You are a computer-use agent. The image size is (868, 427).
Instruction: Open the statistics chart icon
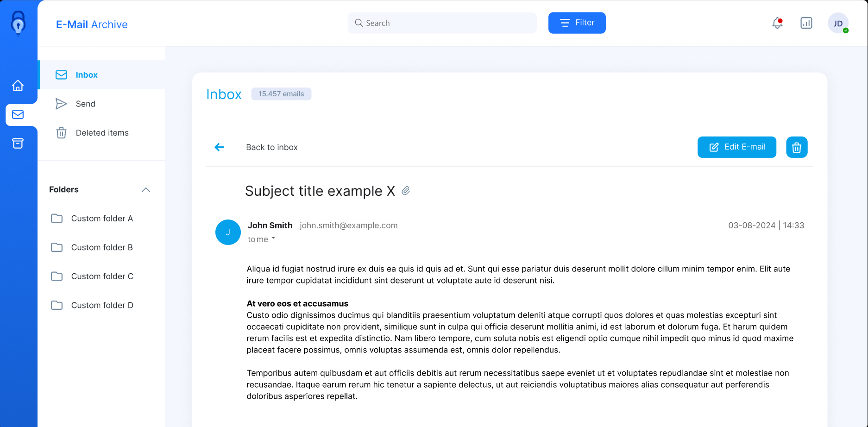pos(806,23)
